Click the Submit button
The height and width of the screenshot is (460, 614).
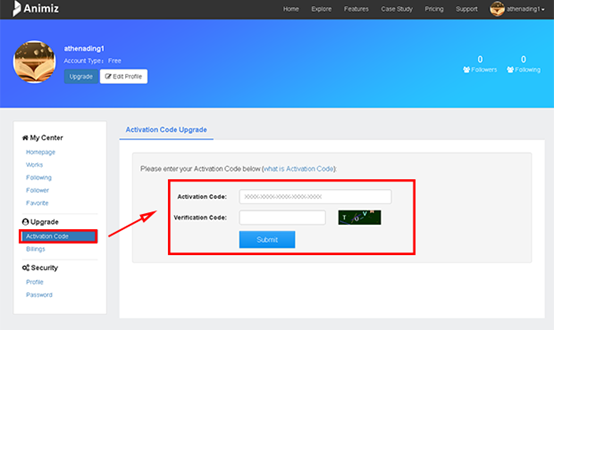pos(267,240)
